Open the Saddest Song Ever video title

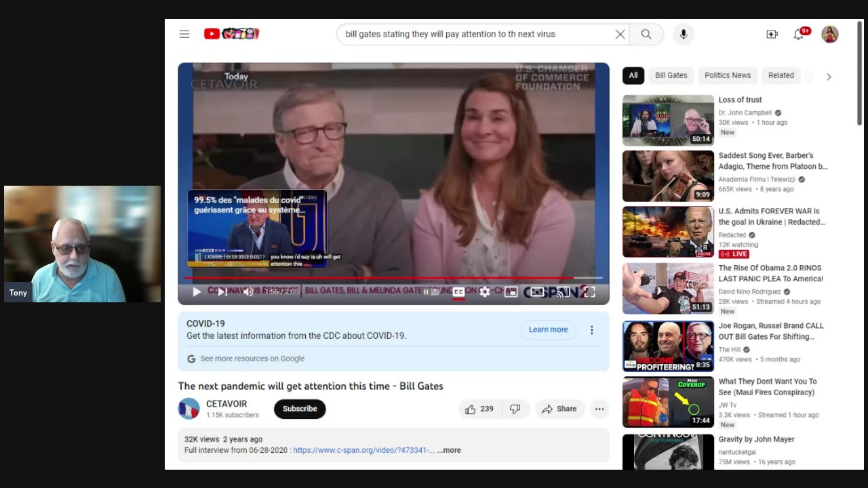773,161
